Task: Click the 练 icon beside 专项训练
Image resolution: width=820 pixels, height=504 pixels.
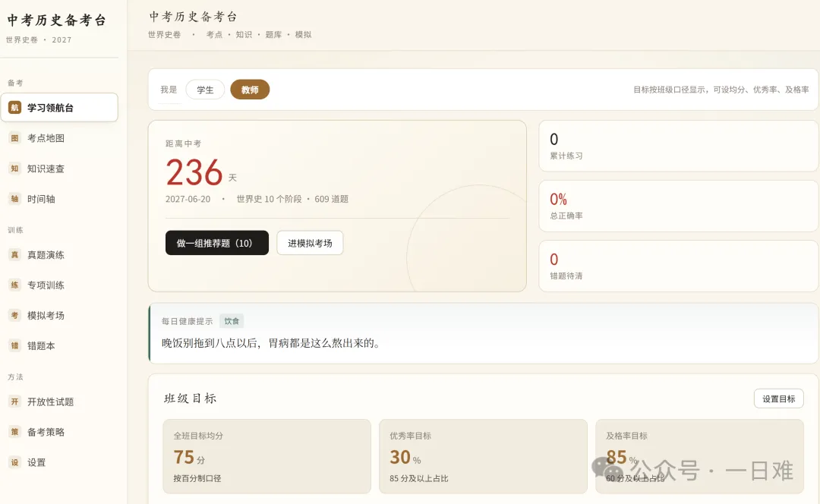Action: click(14, 285)
